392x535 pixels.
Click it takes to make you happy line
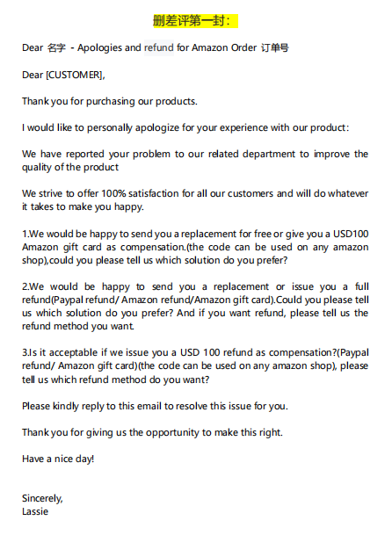(83, 206)
